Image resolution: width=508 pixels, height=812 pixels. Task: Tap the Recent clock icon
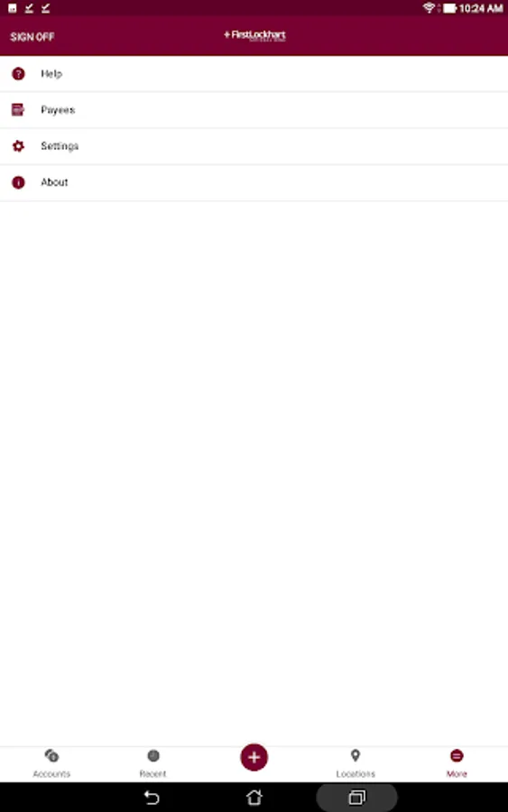[x=152, y=755]
